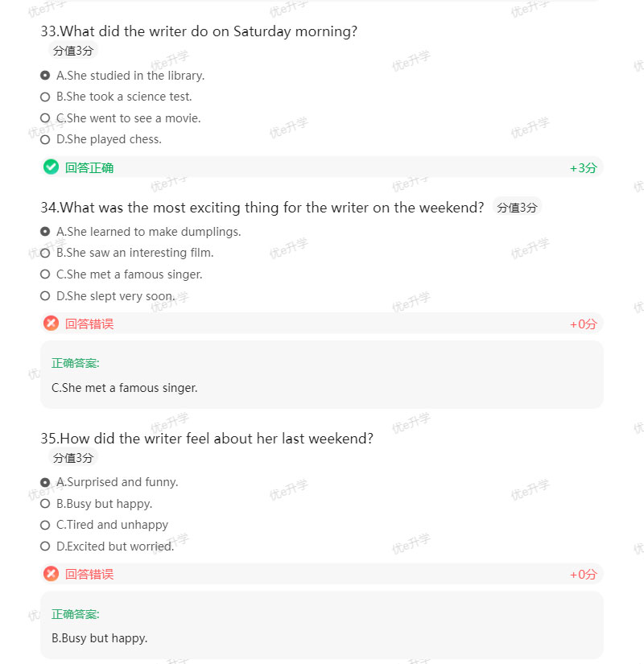Screen dimensions: 644x664
Task: Click the red X icon for question 35
Action: [51, 574]
